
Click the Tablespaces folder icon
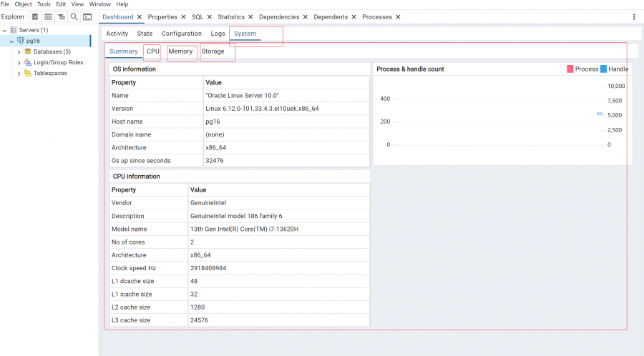[28, 73]
